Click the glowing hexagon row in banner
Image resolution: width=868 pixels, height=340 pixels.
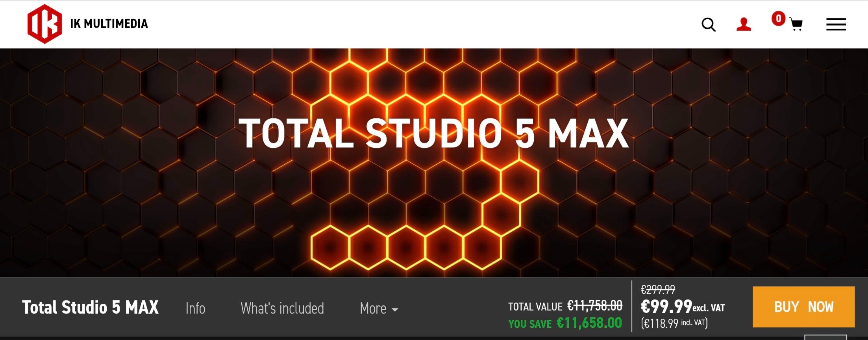tap(406, 247)
